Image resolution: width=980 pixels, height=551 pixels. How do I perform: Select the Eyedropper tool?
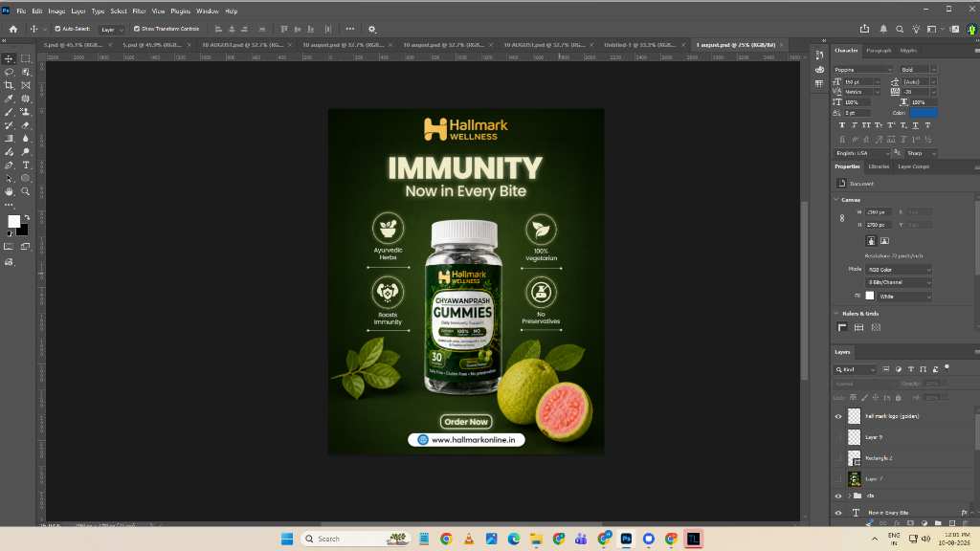(9, 99)
